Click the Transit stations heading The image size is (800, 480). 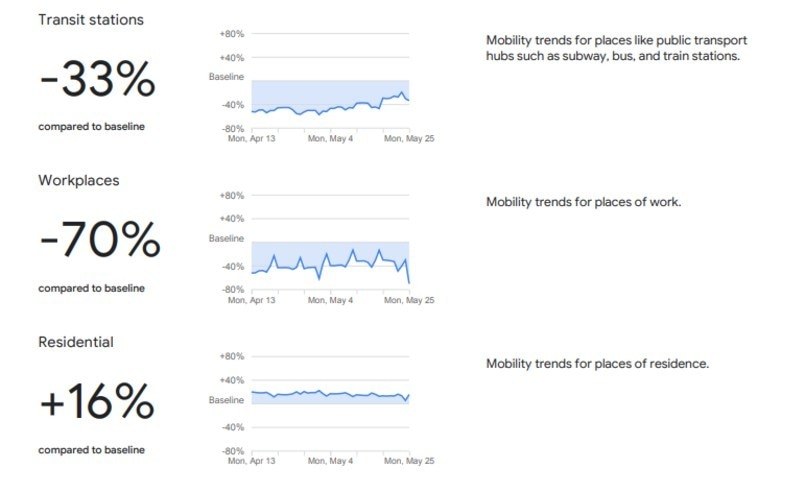pyautogui.click(x=91, y=20)
